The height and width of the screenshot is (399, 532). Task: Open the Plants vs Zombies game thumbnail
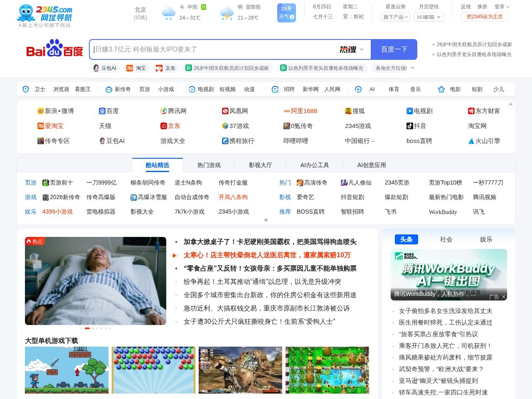coord(327,370)
